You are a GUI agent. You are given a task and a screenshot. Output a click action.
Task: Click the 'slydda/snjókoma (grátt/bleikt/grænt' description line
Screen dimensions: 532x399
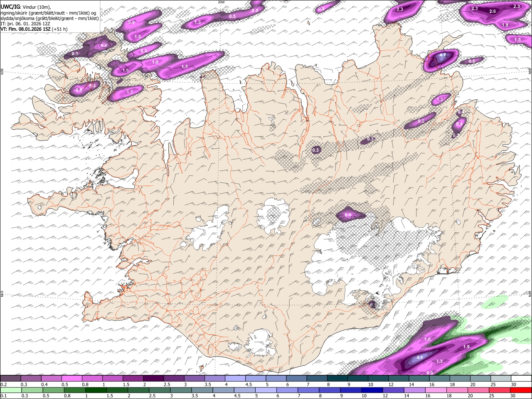pyautogui.click(x=49, y=18)
